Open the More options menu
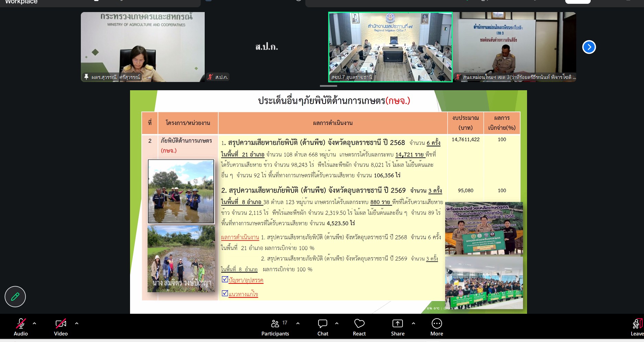The height and width of the screenshot is (342, 644). [x=437, y=327]
